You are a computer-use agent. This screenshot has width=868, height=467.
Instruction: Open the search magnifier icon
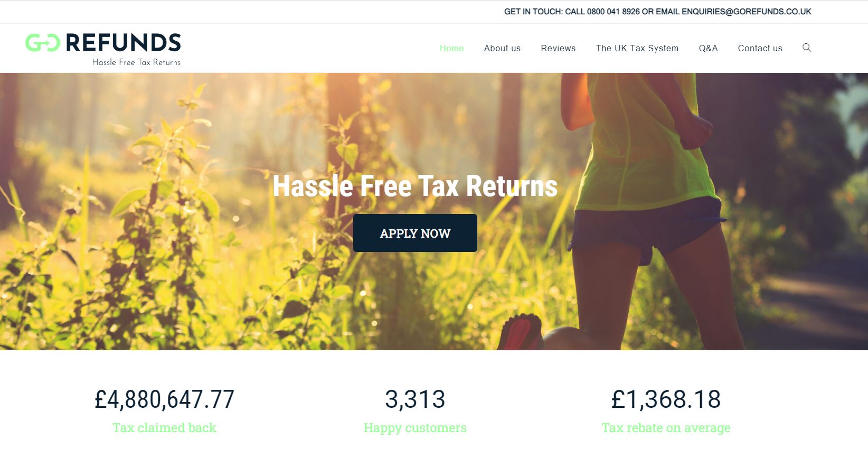806,48
